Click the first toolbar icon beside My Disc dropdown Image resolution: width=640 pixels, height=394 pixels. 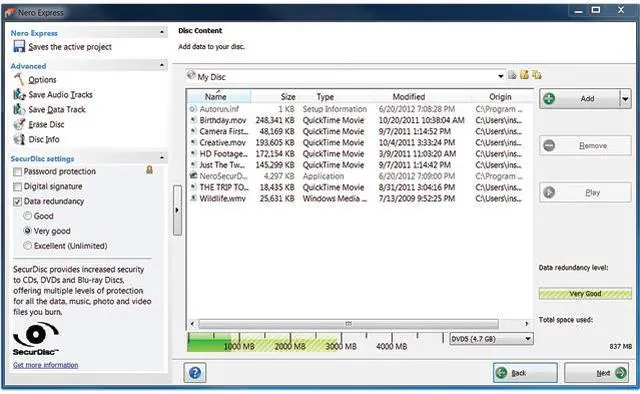coord(512,75)
